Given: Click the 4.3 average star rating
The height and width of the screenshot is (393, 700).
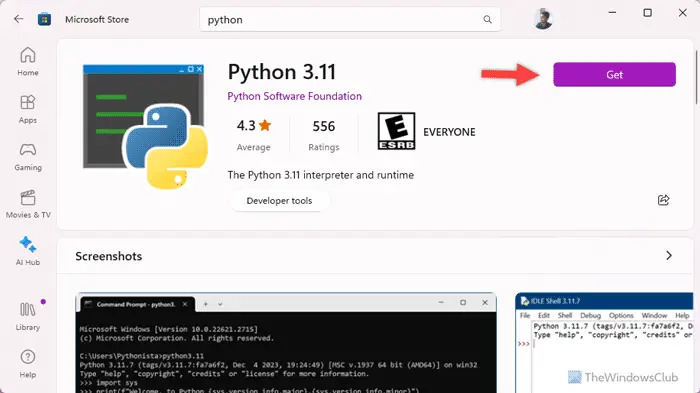Looking at the screenshot, I should [254, 135].
